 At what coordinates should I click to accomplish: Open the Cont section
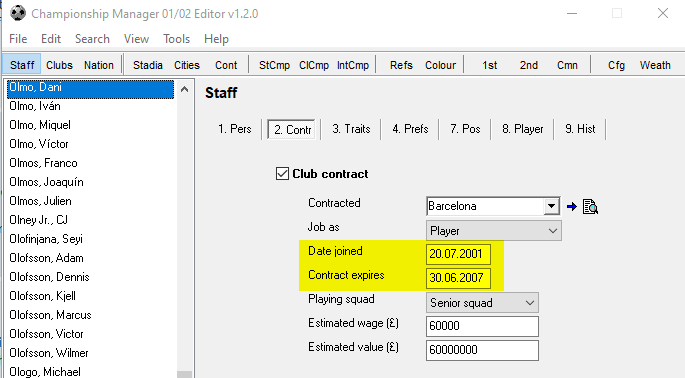point(226,65)
